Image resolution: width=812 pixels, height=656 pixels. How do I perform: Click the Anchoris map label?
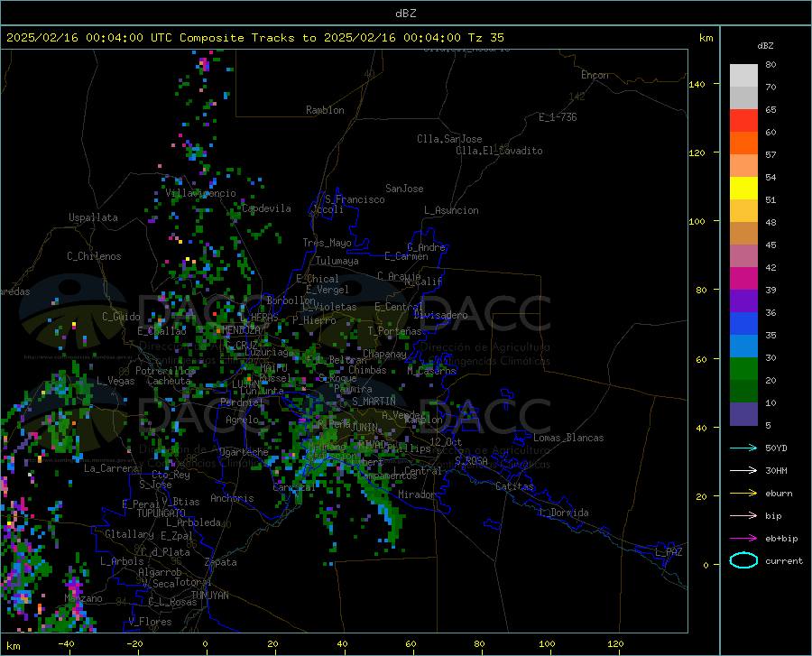coord(232,498)
